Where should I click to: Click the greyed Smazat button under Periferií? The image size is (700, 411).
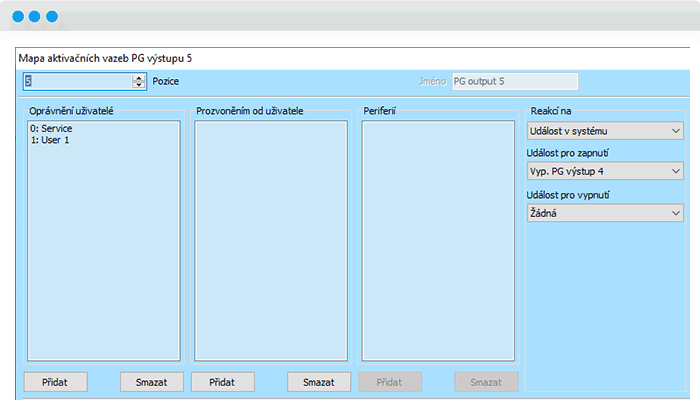point(486,382)
